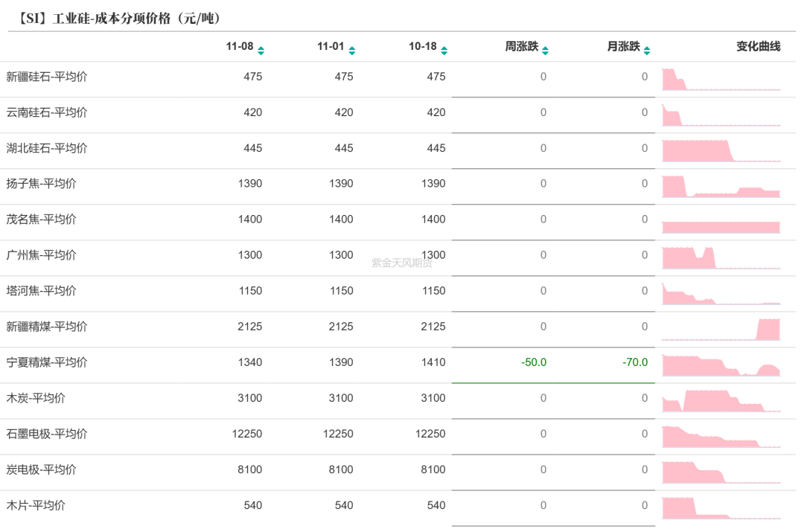Open 宁夏精煤 trend sparkline chart

[721, 366]
